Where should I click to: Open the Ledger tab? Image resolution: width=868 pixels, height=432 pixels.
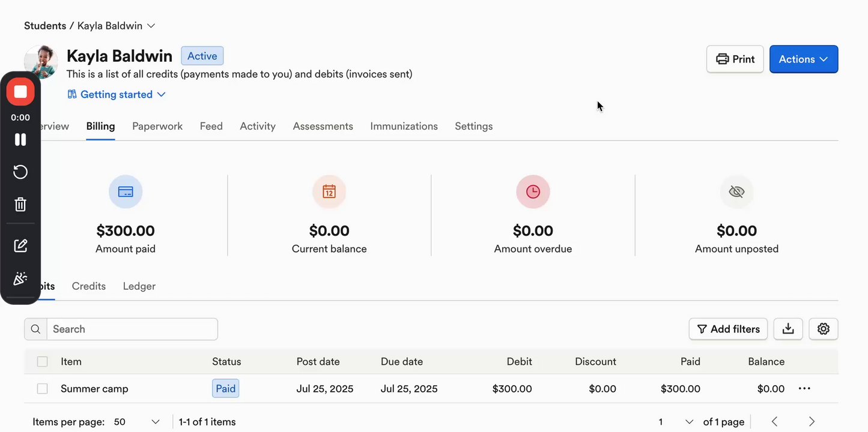point(139,286)
